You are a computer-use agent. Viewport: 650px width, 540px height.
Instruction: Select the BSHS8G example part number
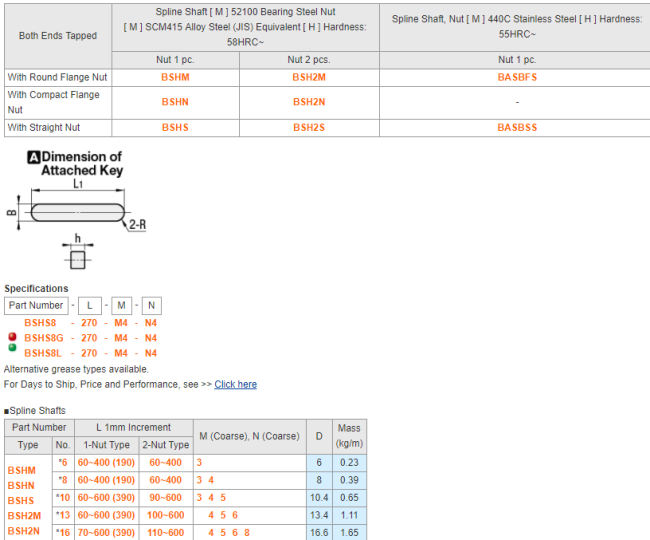[x=43, y=338]
